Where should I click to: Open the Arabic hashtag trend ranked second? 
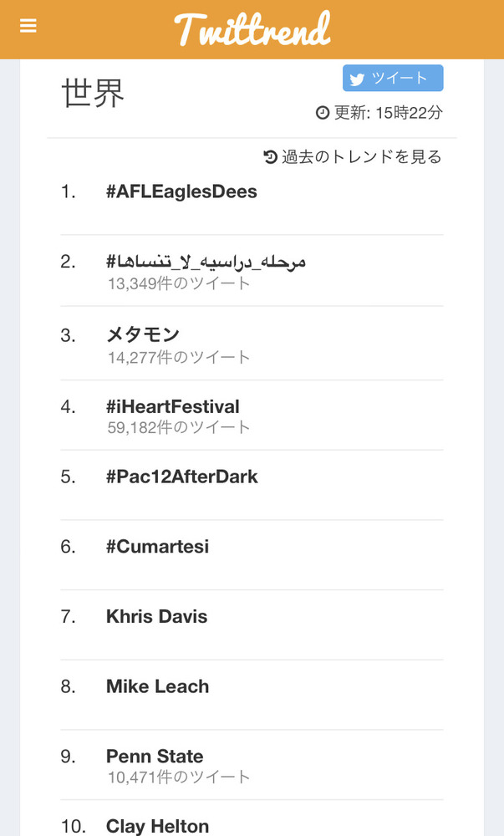coord(206,262)
